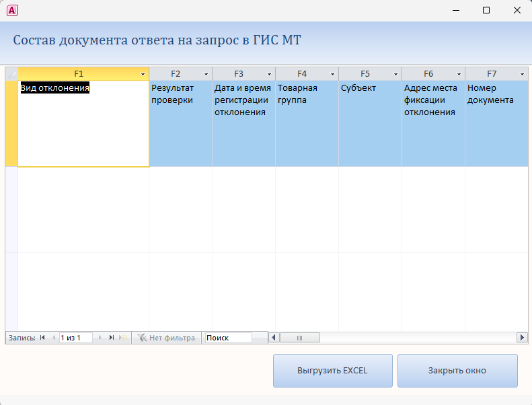The height and width of the screenshot is (405, 532).
Task: Click the horizontal scrollbar right arrow
Action: (522, 338)
